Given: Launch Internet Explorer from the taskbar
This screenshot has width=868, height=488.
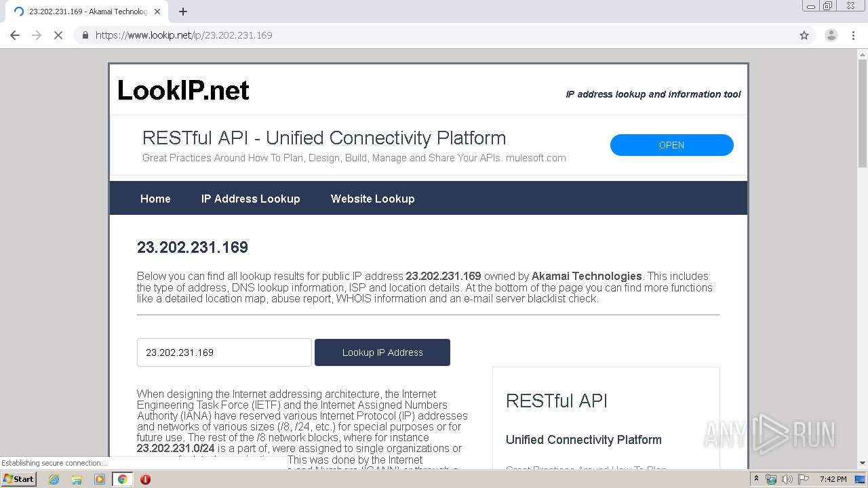Looking at the screenshot, I should click(54, 479).
